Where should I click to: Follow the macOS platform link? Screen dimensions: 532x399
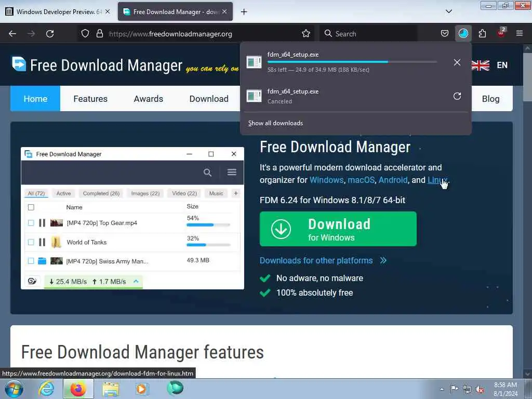coord(361,180)
